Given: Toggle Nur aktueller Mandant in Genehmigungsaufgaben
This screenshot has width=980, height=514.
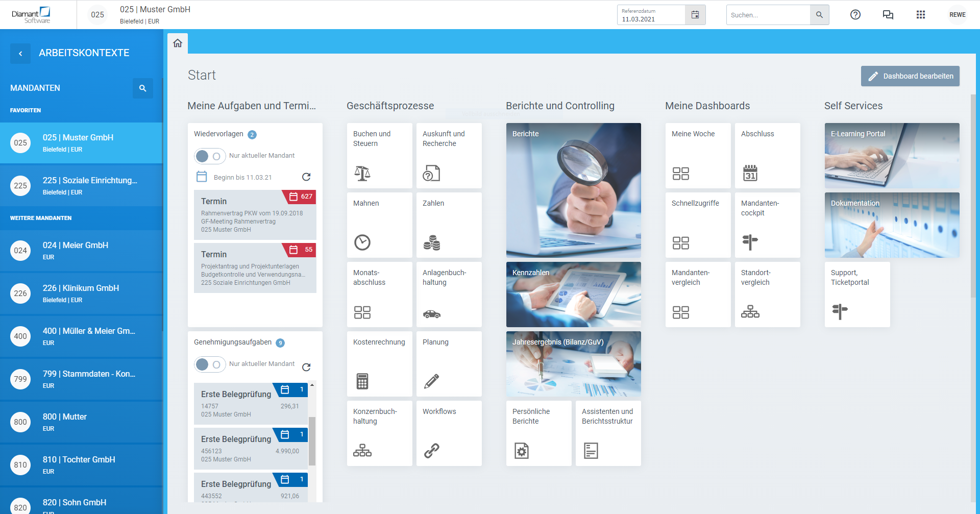Looking at the screenshot, I should click(210, 364).
